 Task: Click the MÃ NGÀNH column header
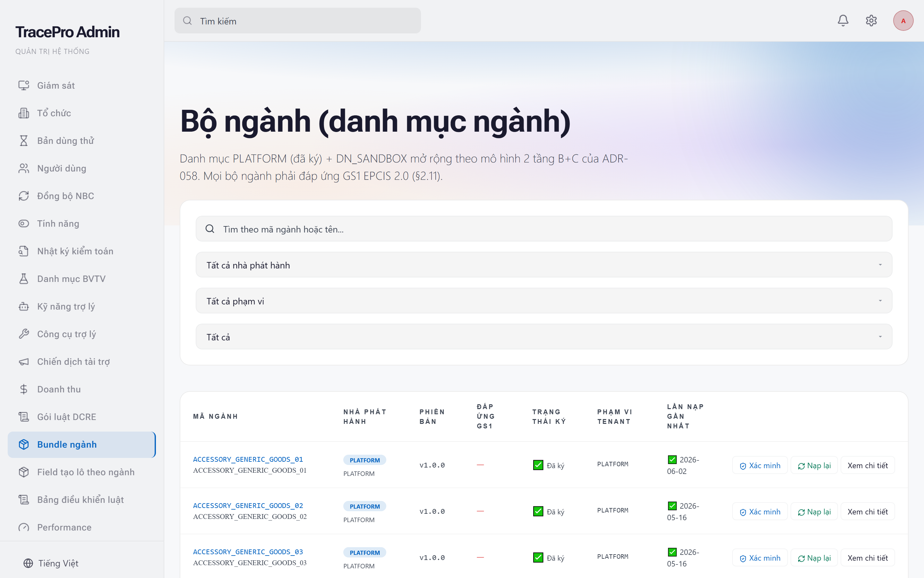215,416
